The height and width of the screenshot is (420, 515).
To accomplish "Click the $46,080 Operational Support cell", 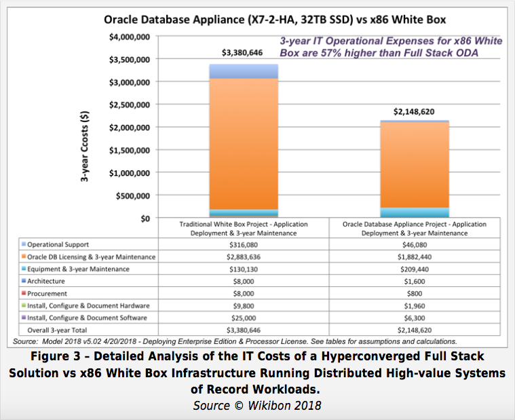I will [x=415, y=245].
